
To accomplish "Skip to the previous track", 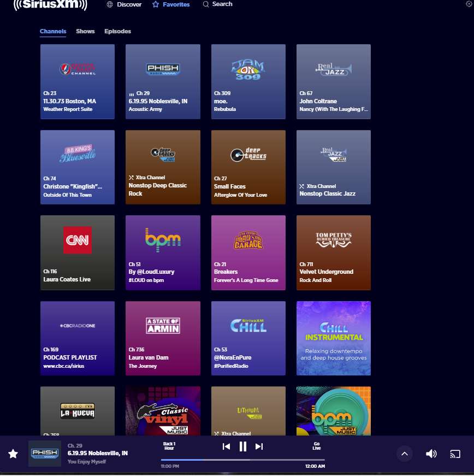I will (226, 446).
